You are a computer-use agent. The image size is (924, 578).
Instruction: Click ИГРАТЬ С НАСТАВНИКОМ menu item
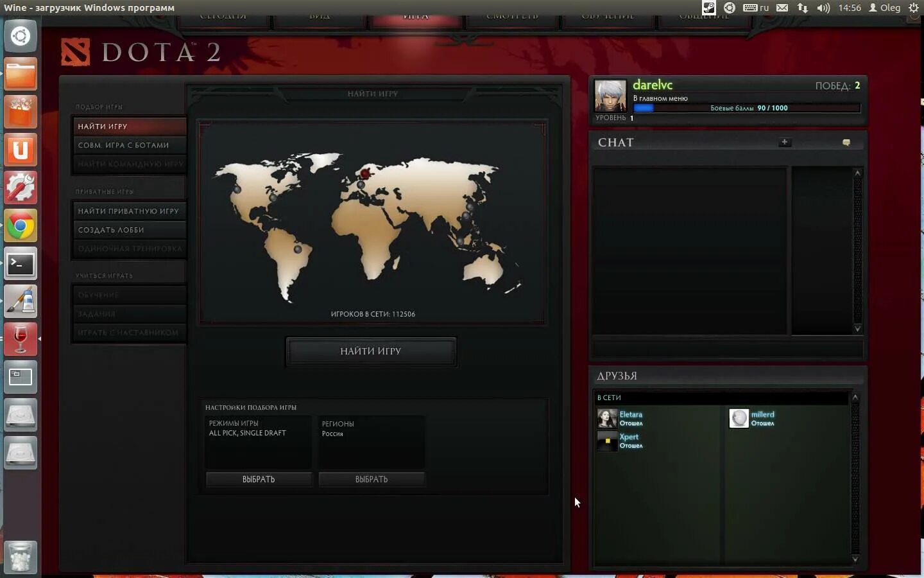click(129, 333)
